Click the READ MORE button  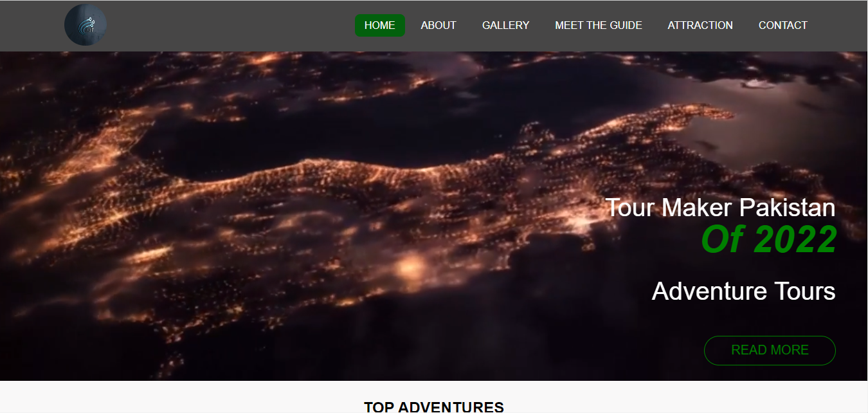click(x=770, y=350)
